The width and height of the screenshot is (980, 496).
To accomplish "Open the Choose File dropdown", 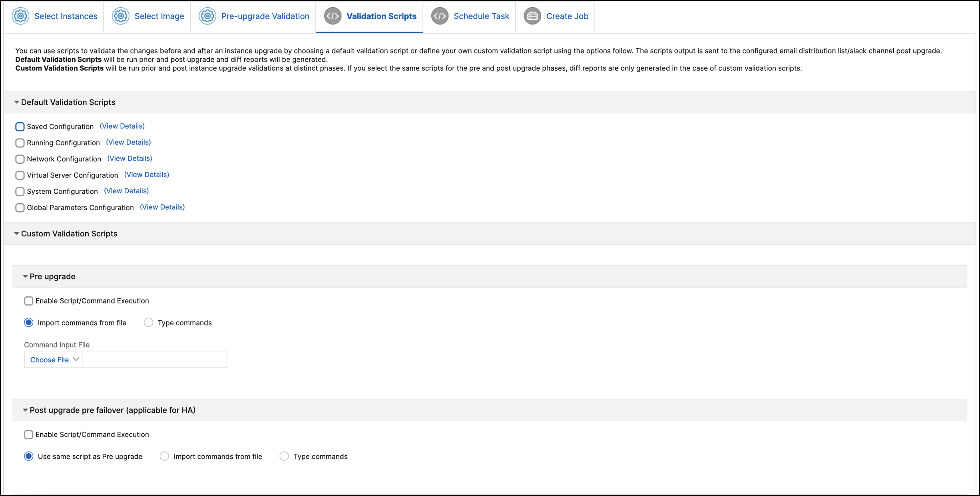I will 53,359.
